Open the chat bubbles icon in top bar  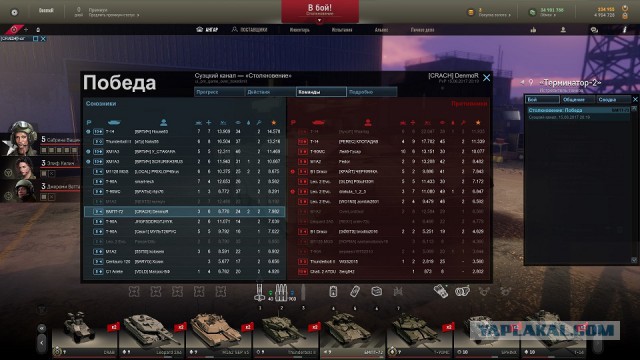[594, 30]
